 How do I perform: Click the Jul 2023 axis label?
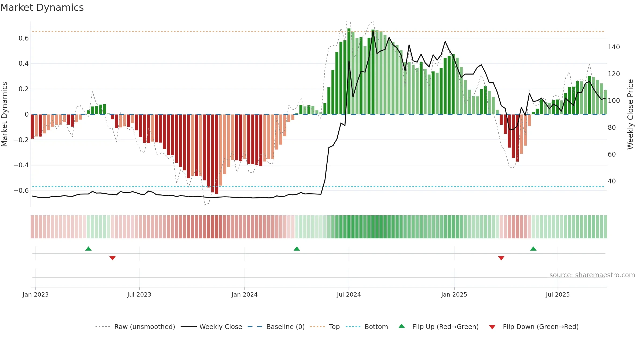coord(139,294)
